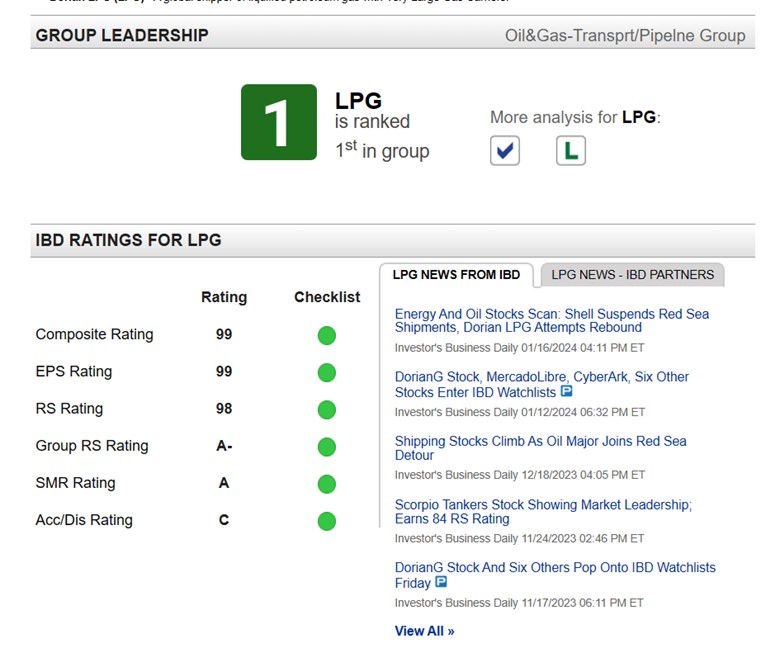Image resolution: width=780 pixels, height=653 pixels.
Task: Click the GROUP LEADERSHIP section heading
Action: (122, 35)
